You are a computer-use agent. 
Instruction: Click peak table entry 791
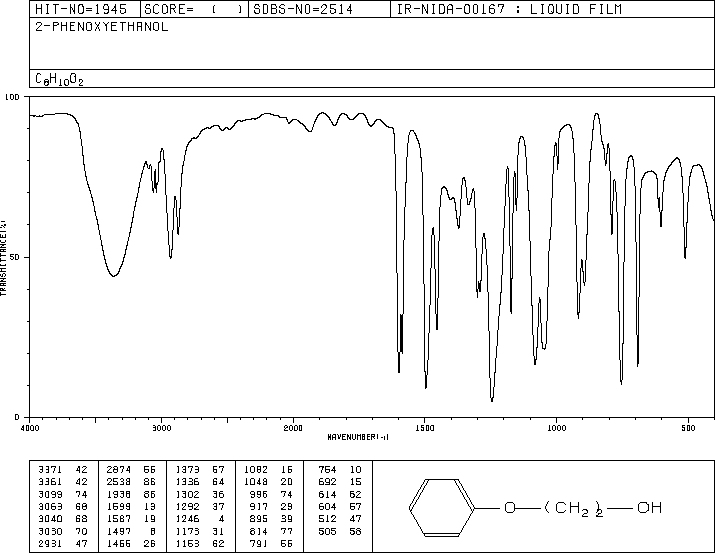259,543
